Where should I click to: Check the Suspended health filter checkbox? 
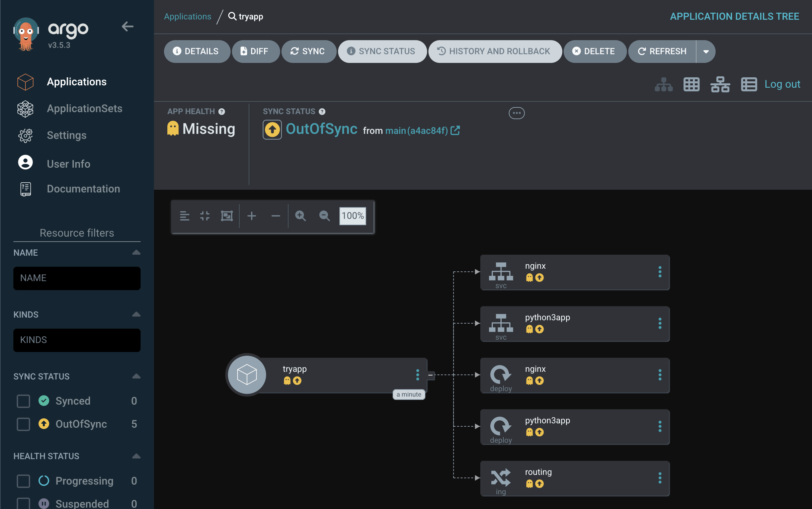click(23, 504)
